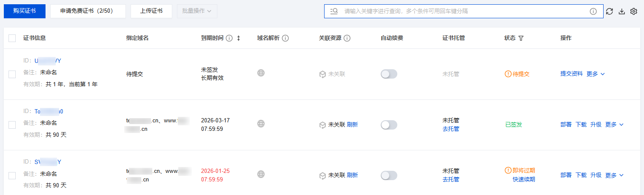Click info icon inside the search box
This screenshot has height=195, width=644.
(593, 11)
